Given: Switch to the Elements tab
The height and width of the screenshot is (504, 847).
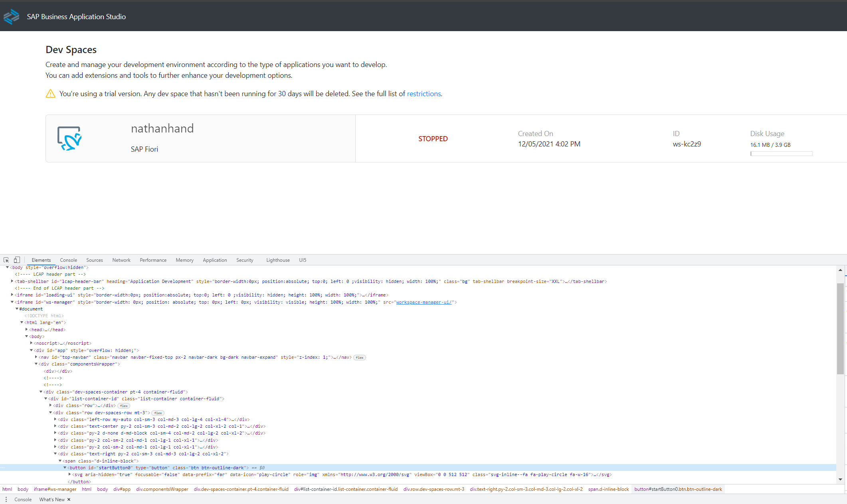Looking at the screenshot, I should (41, 260).
